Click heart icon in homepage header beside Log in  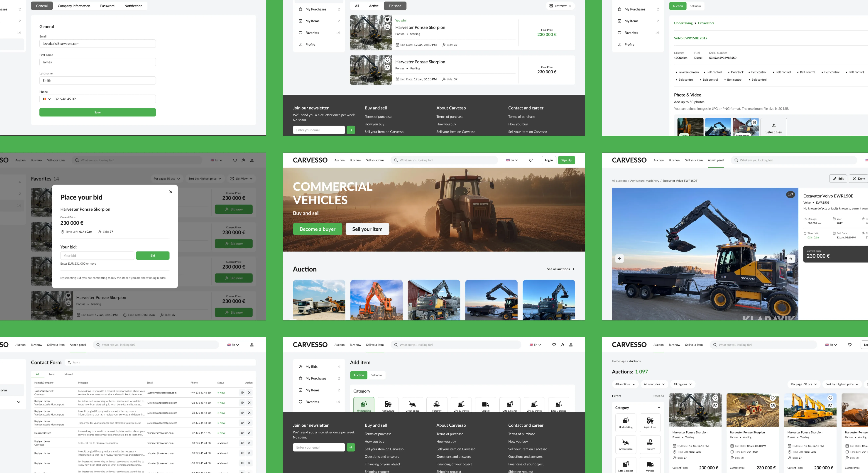[x=531, y=160]
